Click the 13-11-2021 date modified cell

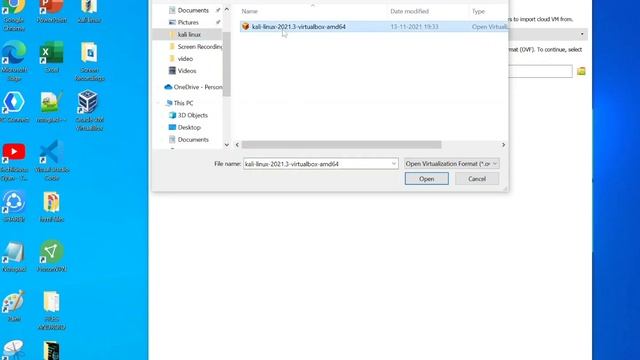[414, 27]
